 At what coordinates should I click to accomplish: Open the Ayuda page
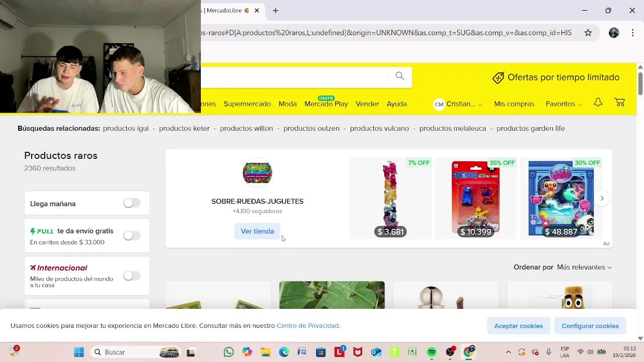pyautogui.click(x=396, y=104)
